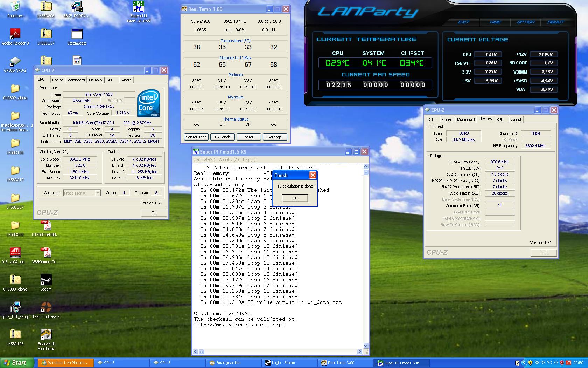Click EXIT in LANParty panel
The height and width of the screenshot is (368, 588).
click(463, 22)
